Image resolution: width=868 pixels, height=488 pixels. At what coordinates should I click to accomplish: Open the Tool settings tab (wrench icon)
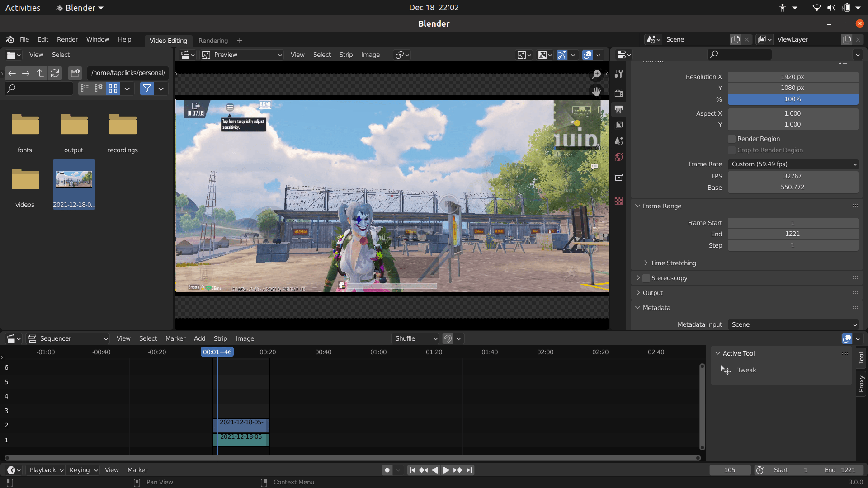coord(618,75)
